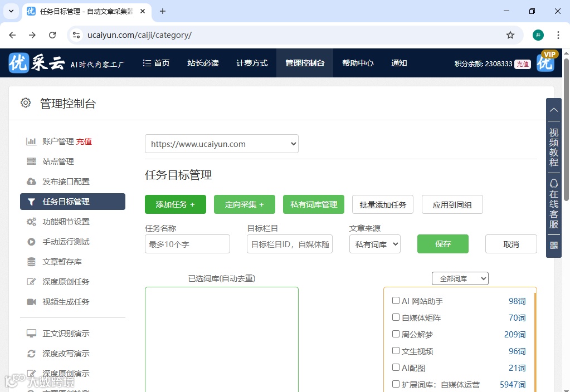
Task: Bookmark this page with the star icon
Action: (510, 35)
